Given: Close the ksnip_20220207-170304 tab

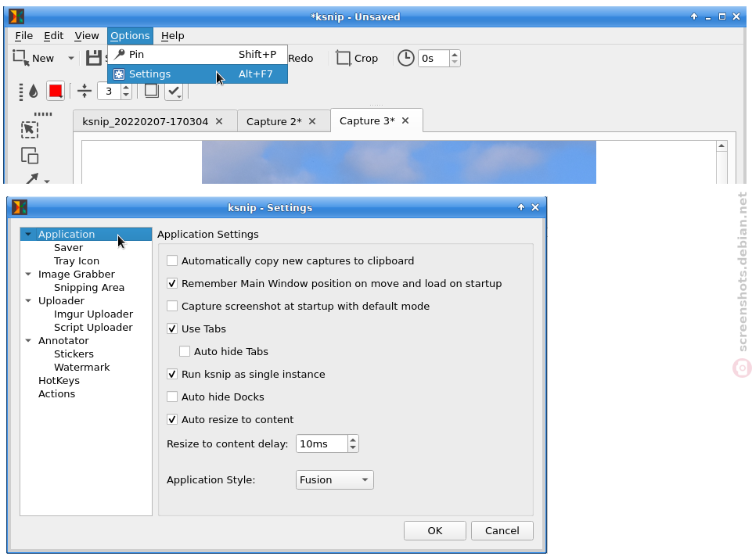Looking at the screenshot, I should 219,121.
